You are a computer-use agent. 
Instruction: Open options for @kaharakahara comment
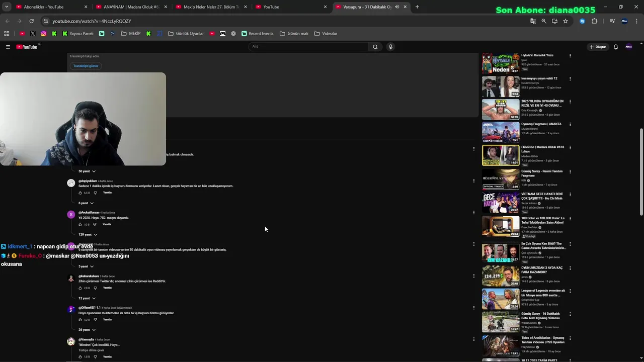point(473,276)
